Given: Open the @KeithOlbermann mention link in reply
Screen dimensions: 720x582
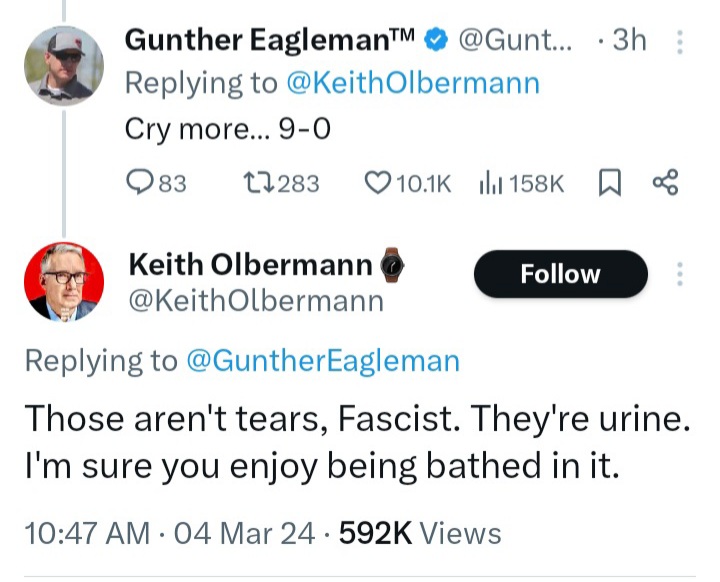Looking at the screenshot, I should click(x=413, y=84).
